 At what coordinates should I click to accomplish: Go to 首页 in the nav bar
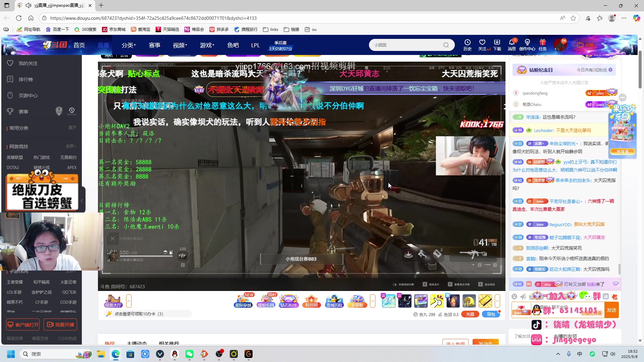[x=79, y=45]
